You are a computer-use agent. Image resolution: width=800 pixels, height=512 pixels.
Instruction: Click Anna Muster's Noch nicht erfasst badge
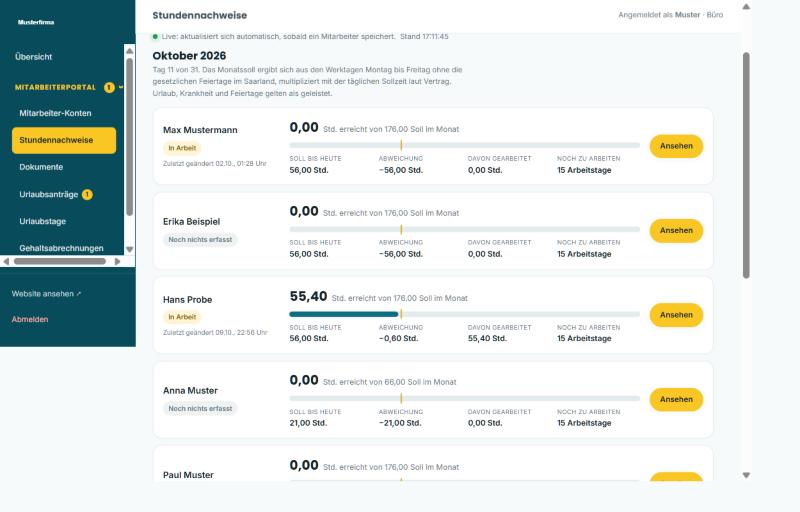[200, 408]
